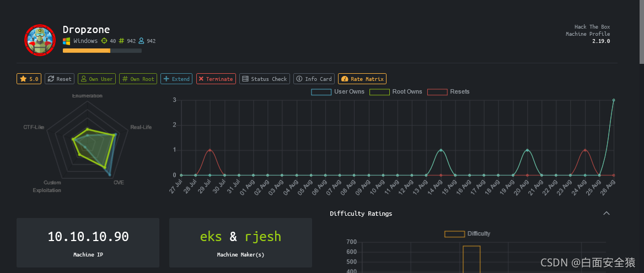
Task: Click the Dropzone machine title
Action: pyautogui.click(x=86, y=30)
